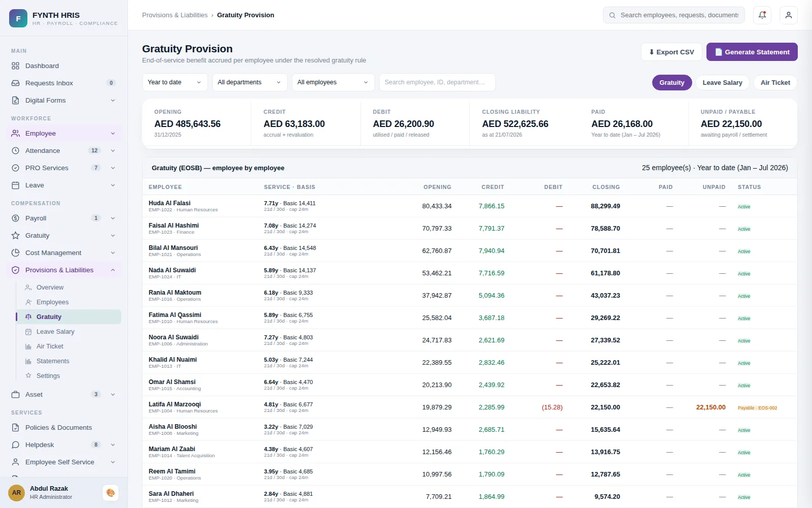This screenshot has height=508, width=812.
Task: Open the theme palette icon near Abdul Razak
Action: click(111, 493)
